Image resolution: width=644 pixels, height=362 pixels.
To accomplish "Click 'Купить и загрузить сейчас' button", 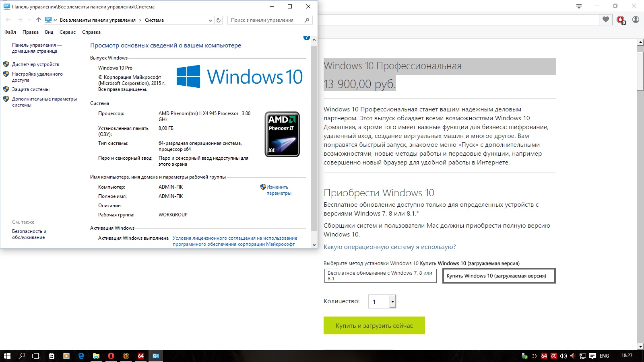I will pyautogui.click(x=374, y=326).
